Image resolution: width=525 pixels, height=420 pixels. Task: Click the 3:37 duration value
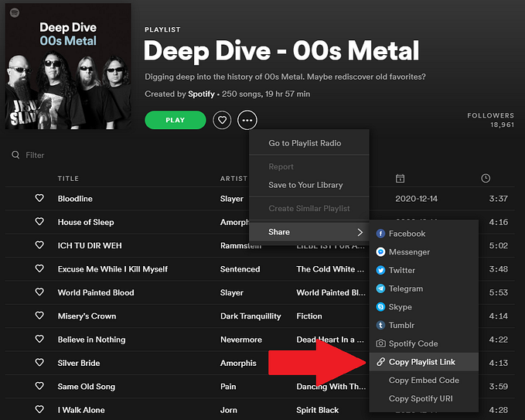(498, 199)
